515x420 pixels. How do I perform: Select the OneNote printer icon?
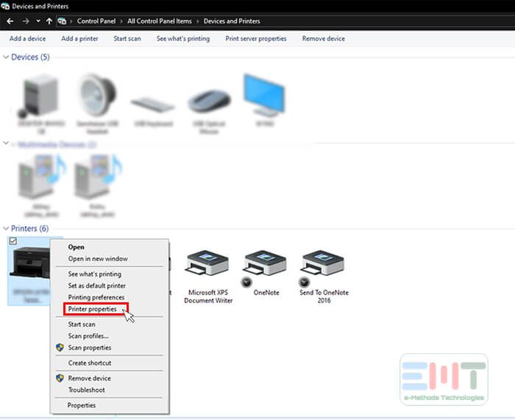click(x=266, y=265)
